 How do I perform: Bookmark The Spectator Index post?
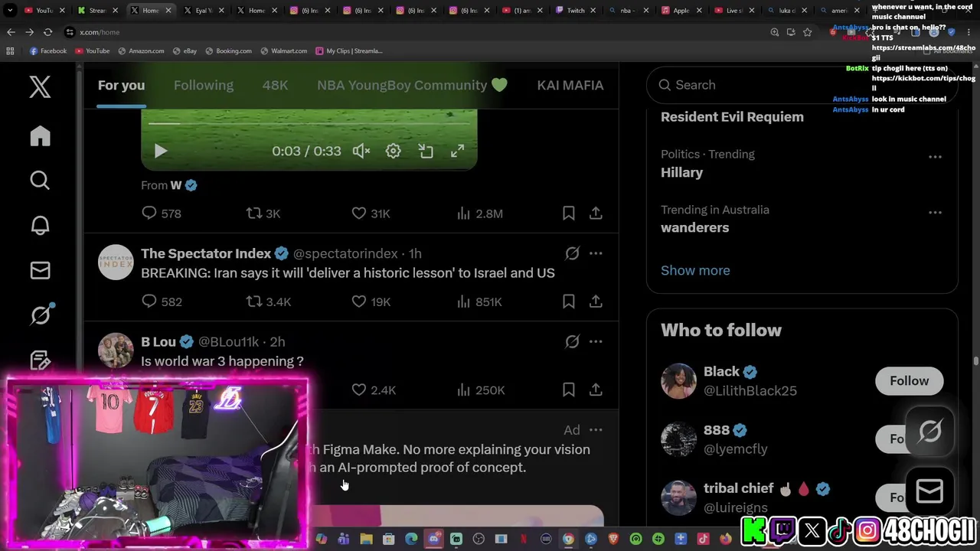pos(568,302)
